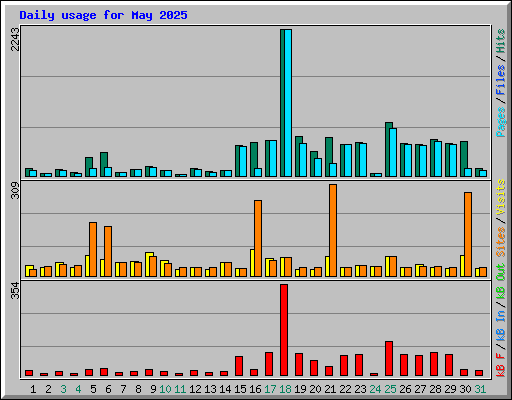Viewport: 512px width, 400px height.
Task: Click the tall cyan pages bar for day 18
Action: point(288,103)
